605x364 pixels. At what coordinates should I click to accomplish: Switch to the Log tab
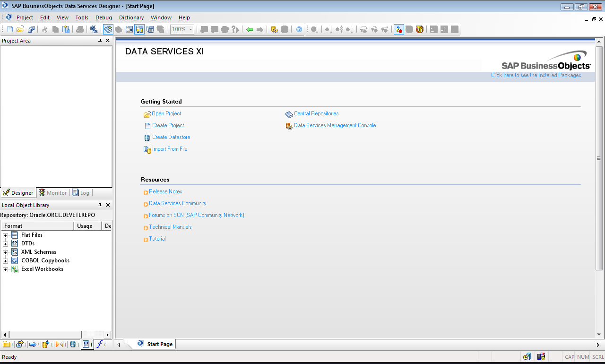[x=81, y=193]
